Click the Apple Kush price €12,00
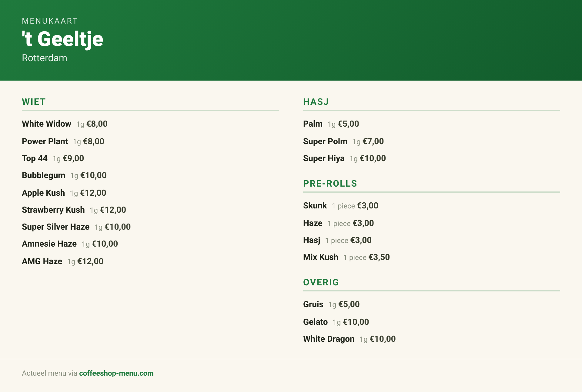582x392 pixels. pos(93,193)
